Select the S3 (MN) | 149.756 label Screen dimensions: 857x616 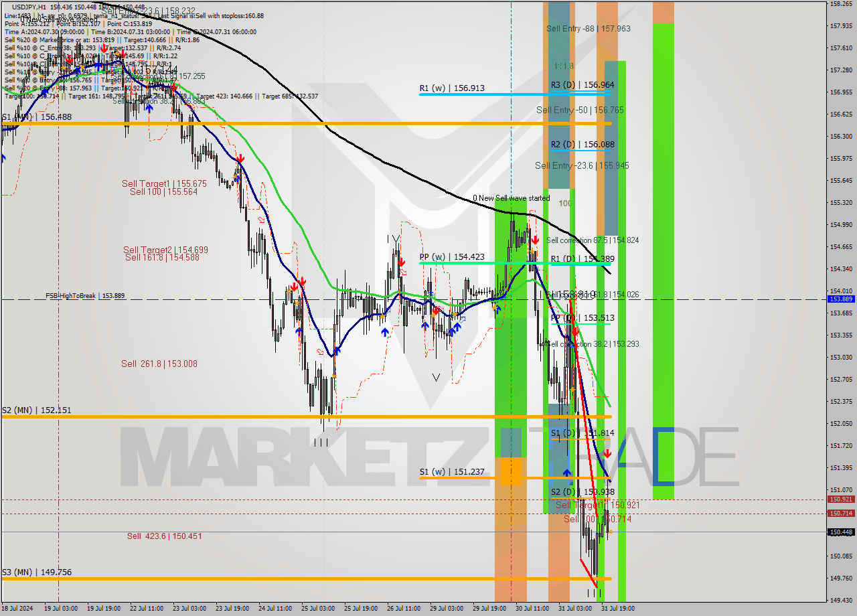tap(36, 572)
